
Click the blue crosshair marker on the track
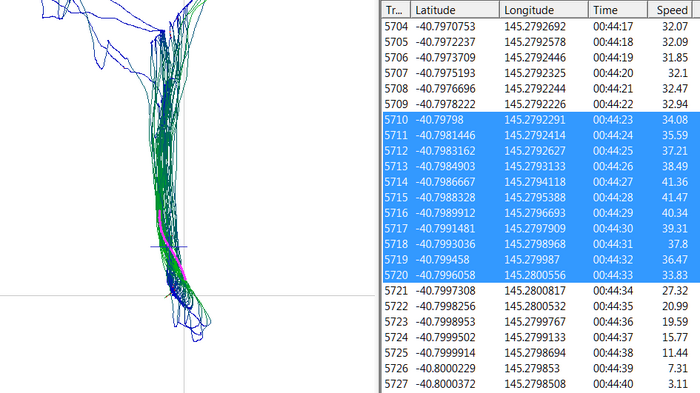[168, 247]
